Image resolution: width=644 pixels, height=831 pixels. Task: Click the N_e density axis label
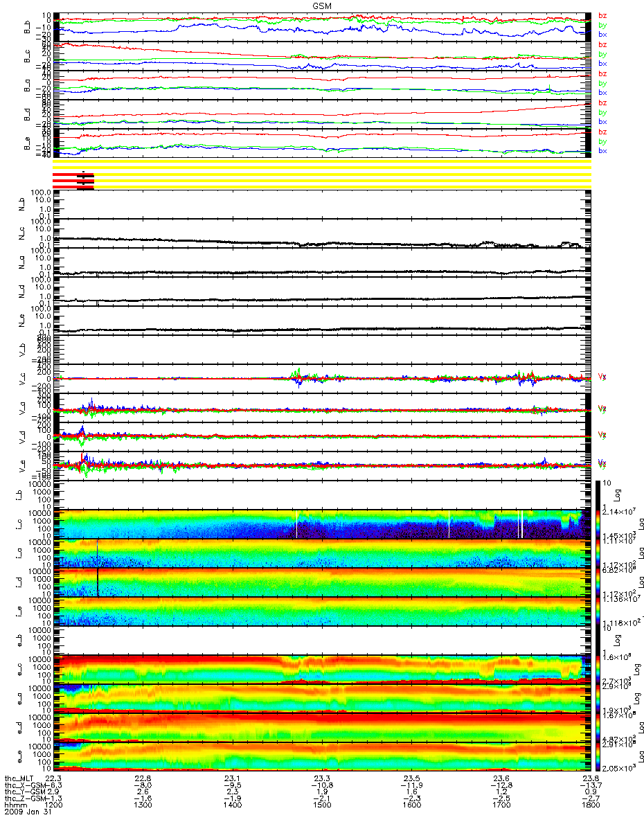21,322
